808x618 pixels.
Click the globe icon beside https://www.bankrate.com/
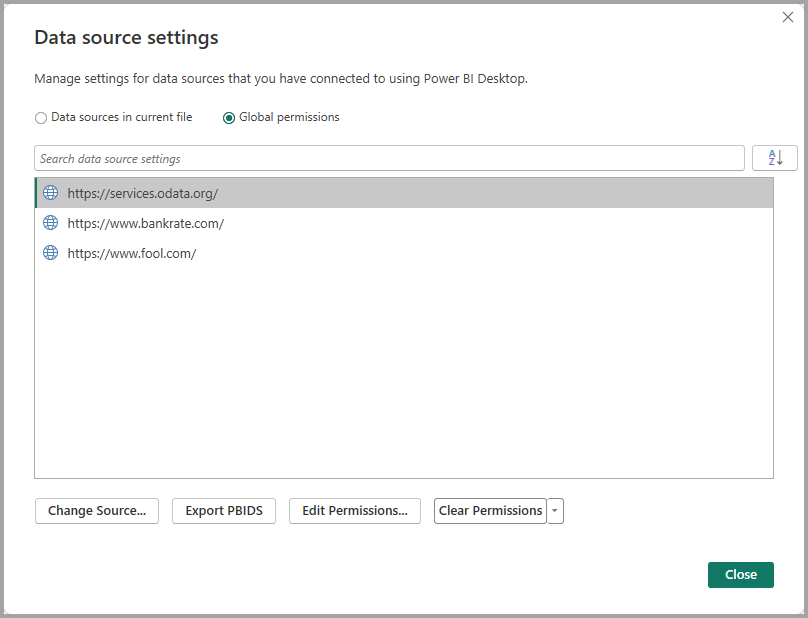click(50, 222)
